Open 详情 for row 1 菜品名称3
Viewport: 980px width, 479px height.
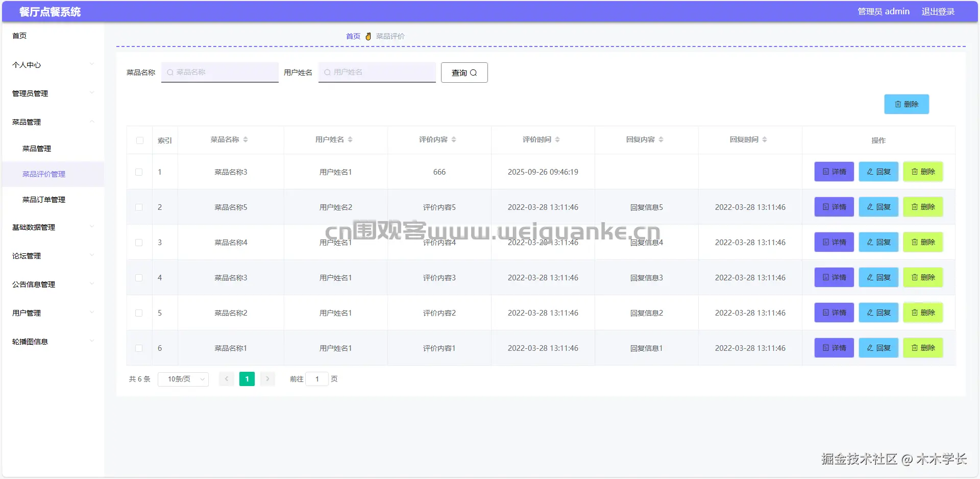click(834, 172)
